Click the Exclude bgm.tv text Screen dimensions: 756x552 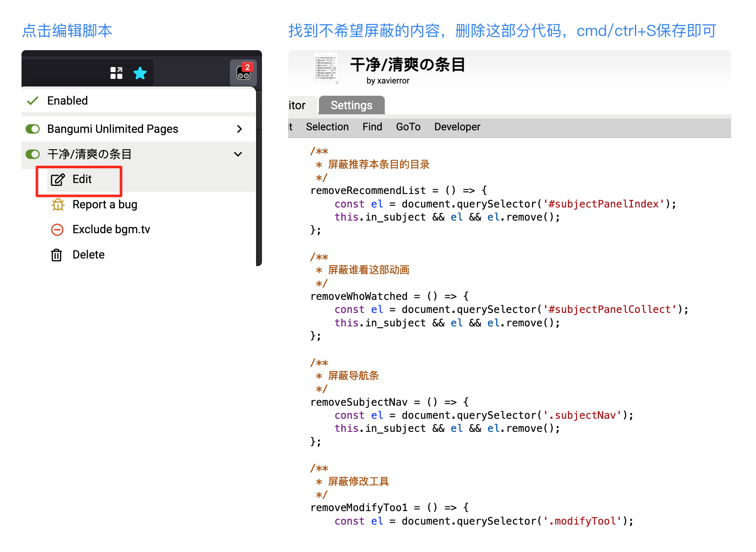111,230
